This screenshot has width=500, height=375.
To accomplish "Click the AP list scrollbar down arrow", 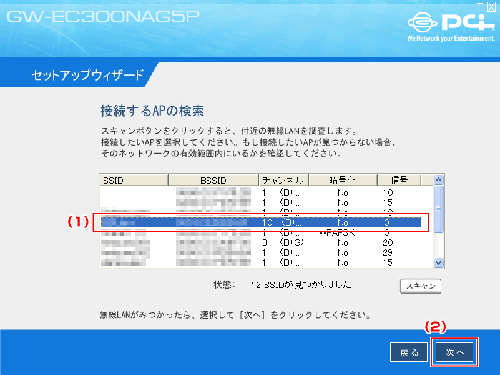I will click(x=439, y=263).
